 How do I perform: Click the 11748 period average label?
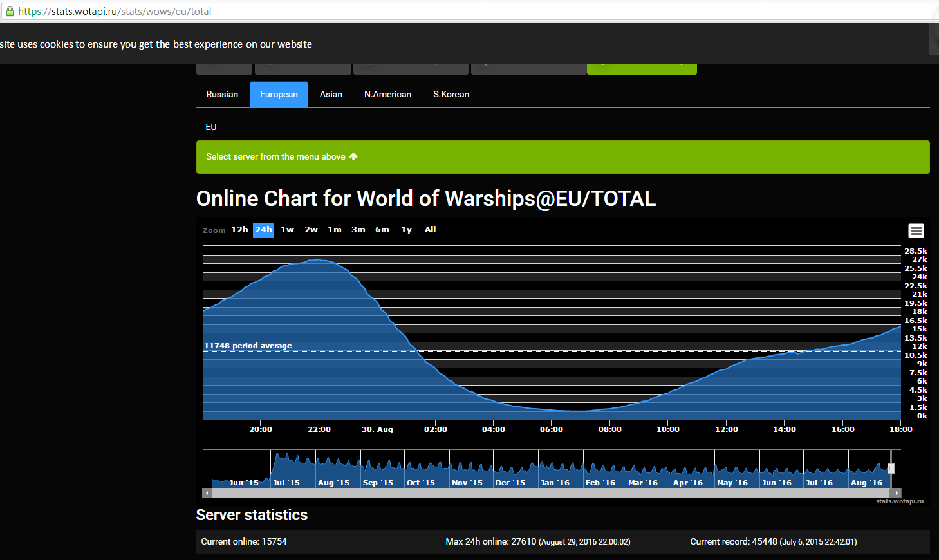(248, 346)
